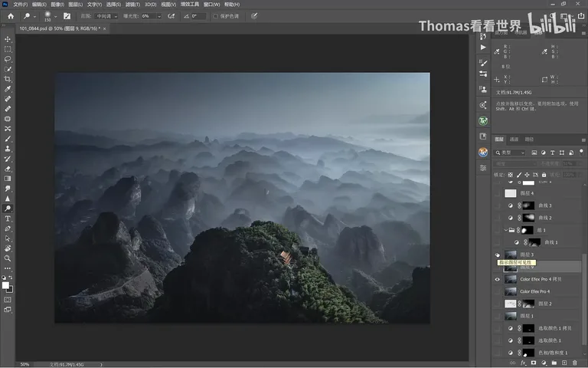Toggle visibility of 图层 2 layer
This screenshot has width=588, height=368.
[497, 304]
